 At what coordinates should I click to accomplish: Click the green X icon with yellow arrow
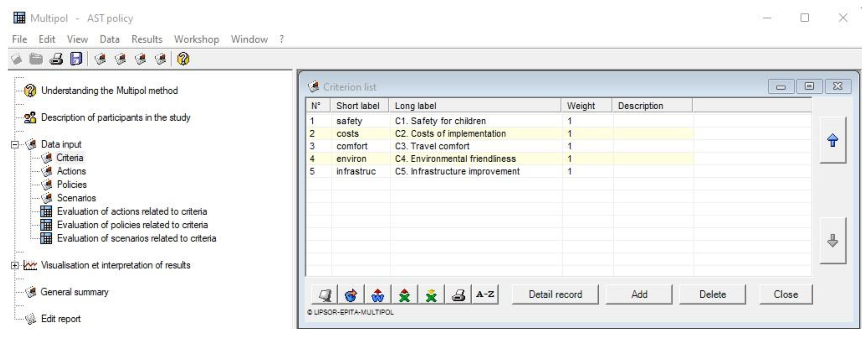[431, 295]
